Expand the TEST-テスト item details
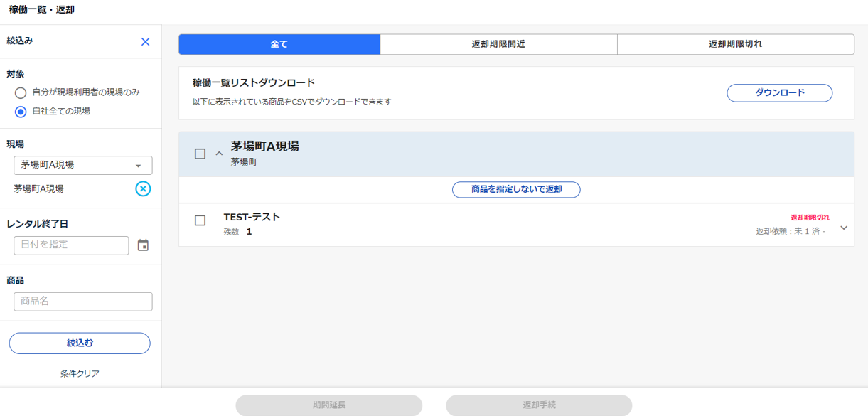 pos(844,228)
